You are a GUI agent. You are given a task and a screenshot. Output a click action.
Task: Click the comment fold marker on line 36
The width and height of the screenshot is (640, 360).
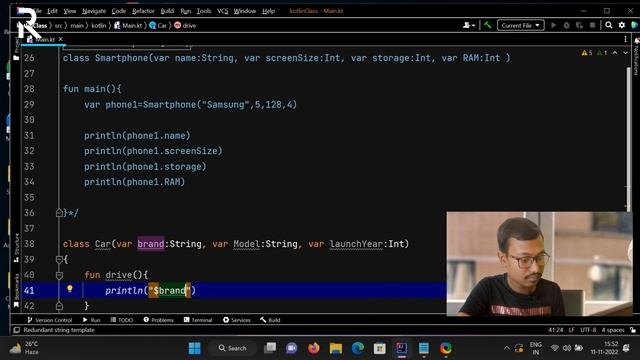[59, 213]
